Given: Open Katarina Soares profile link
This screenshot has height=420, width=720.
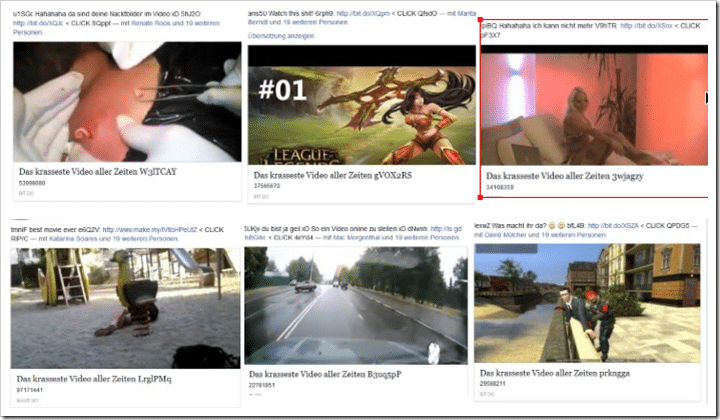Looking at the screenshot, I should pyautogui.click(x=73, y=239).
